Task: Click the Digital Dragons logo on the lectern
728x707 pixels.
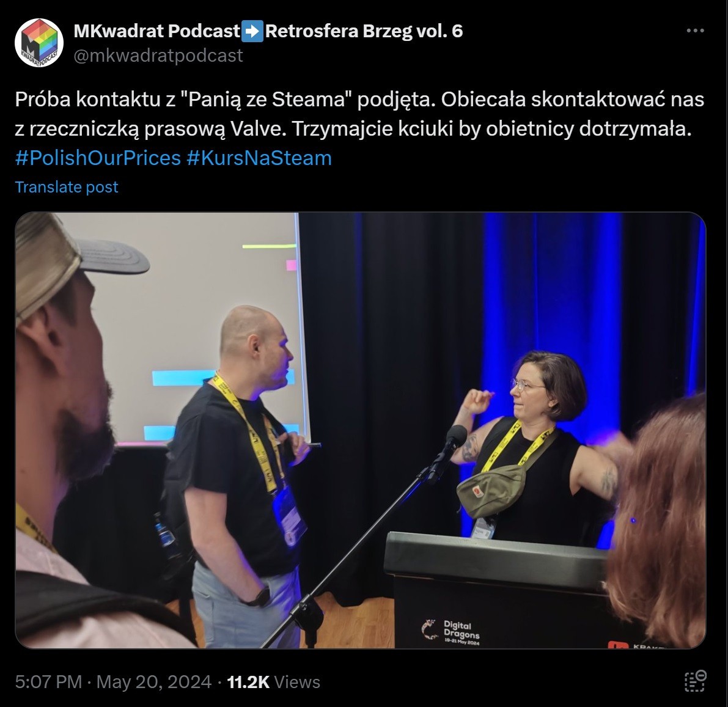Action: 451,632
